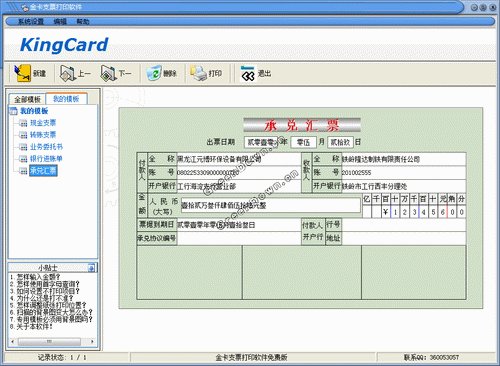500x366 pixels.
Task: Open the 帮助 menu
Action: click(x=83, y=21)
